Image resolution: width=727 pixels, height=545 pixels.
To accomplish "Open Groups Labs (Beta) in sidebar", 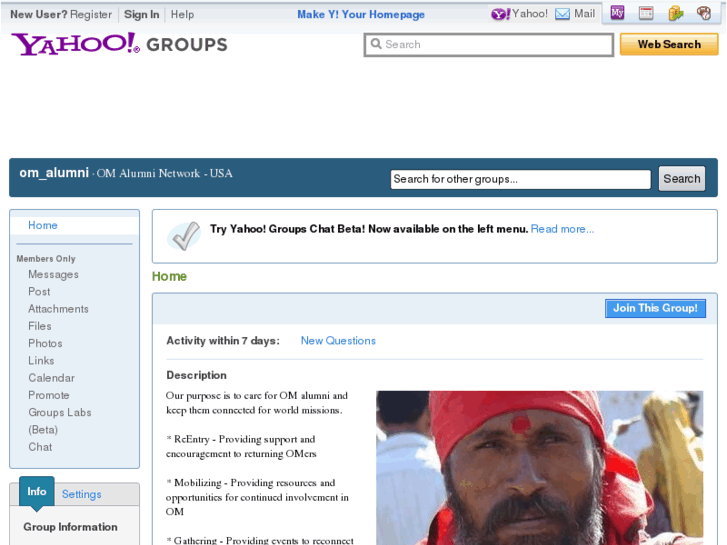I will click(x=59, y=421).
